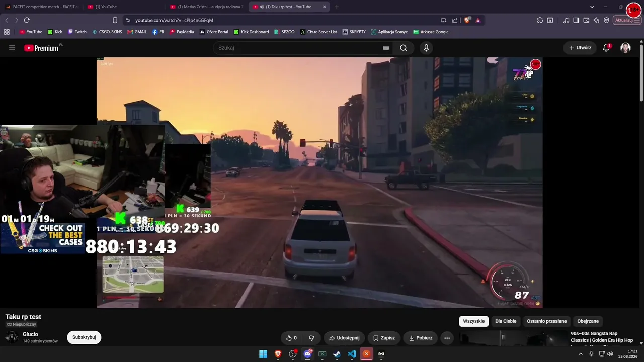The image size is (644, 362).
Task: Open on-screen keyboard in search box
Action: pos(386,48)
